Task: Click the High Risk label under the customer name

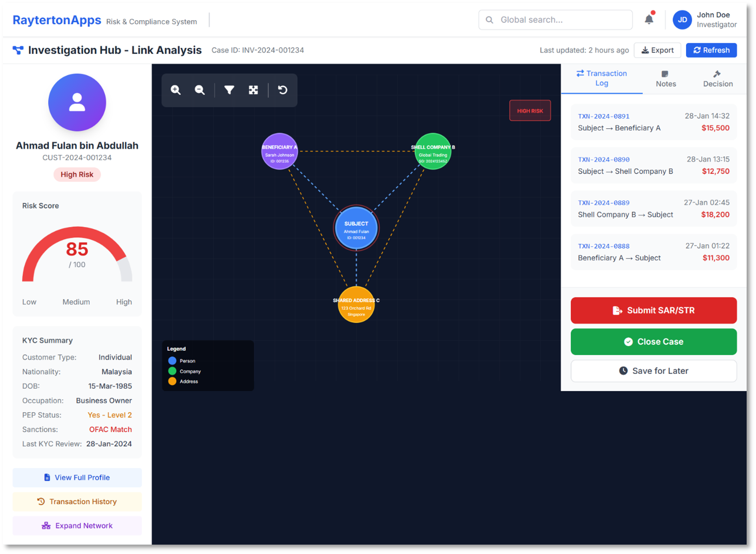Action: [x=77, y=174]
